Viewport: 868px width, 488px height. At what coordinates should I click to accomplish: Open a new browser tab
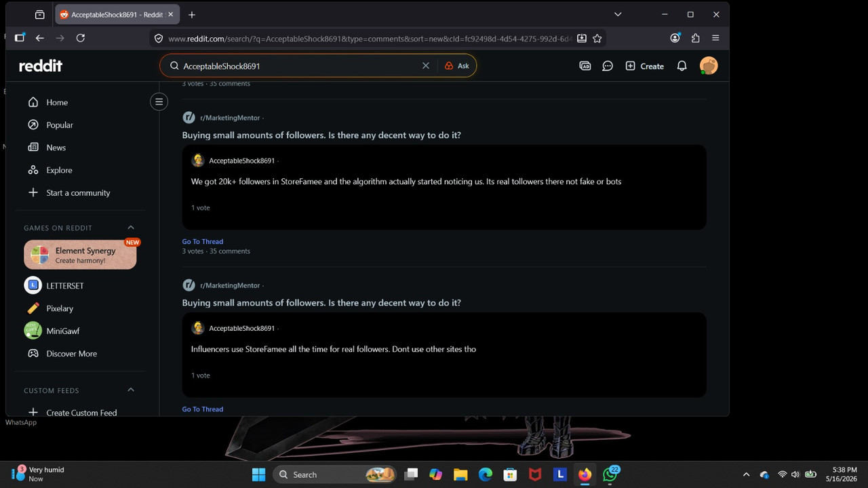pos(192,14)
